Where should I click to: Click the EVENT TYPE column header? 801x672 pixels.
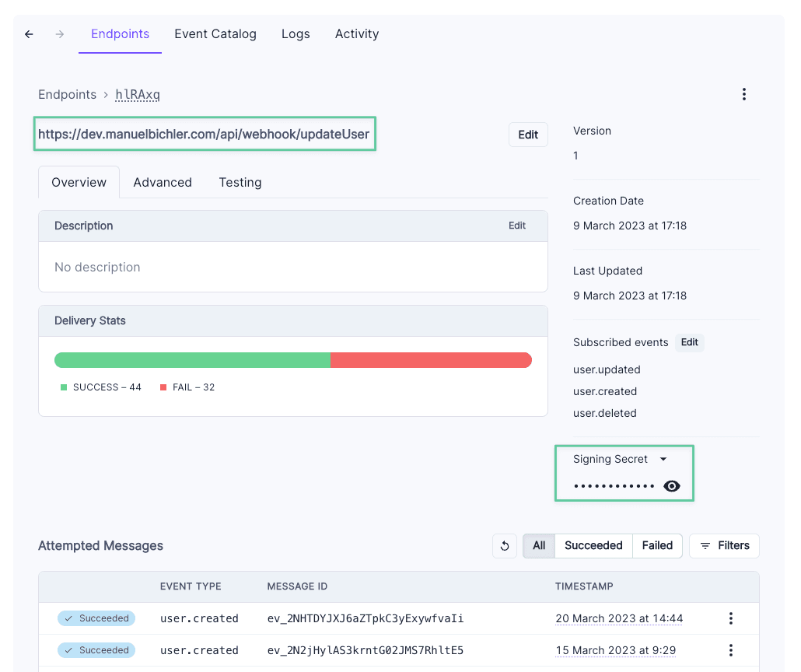(x=191, y=586)
